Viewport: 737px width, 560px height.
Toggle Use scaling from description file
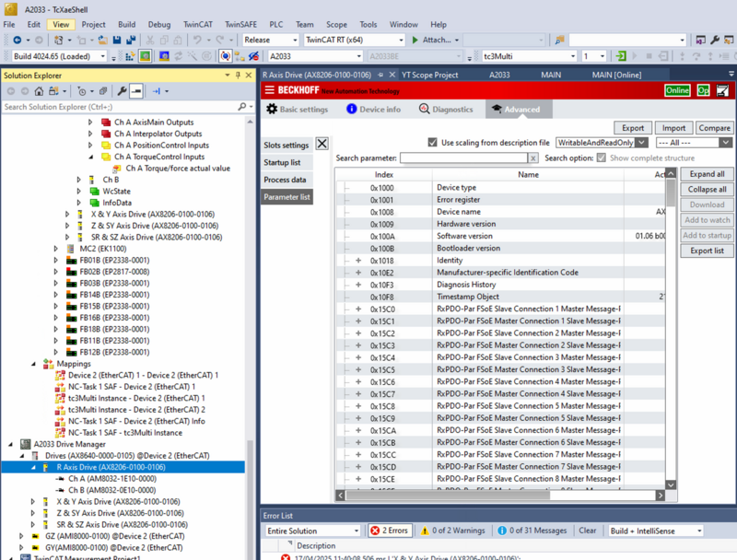point(434,143)
